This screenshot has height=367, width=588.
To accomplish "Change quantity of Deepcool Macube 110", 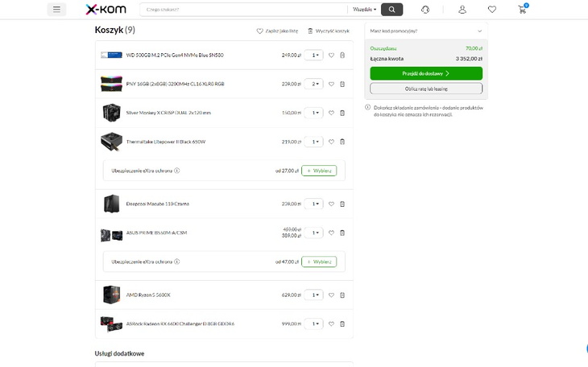I will tap(313, 204).
